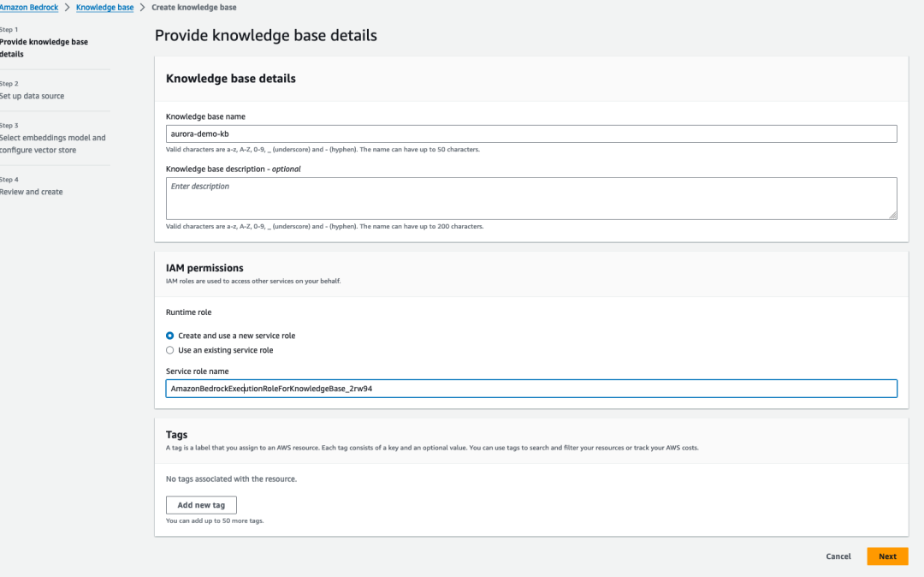Click the Knowledge base name input field
This screenshot has width=924, height=577.
click(x=531, y=134)
